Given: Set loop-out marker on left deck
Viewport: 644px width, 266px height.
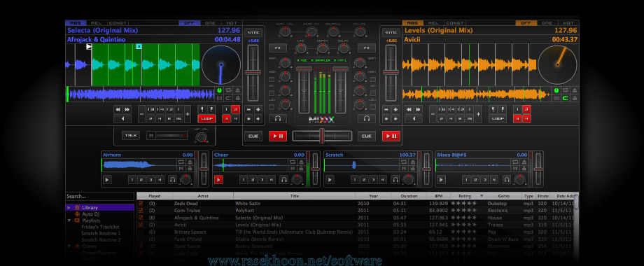Looking at the screenshot, I should (211, 109).
